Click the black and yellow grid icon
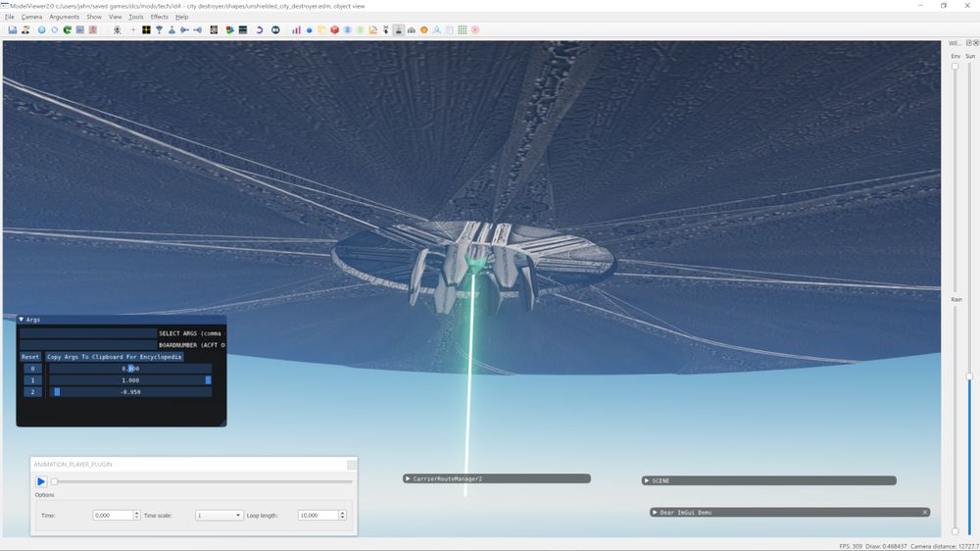This screenshot has width=980, height=551. (146, 30)
